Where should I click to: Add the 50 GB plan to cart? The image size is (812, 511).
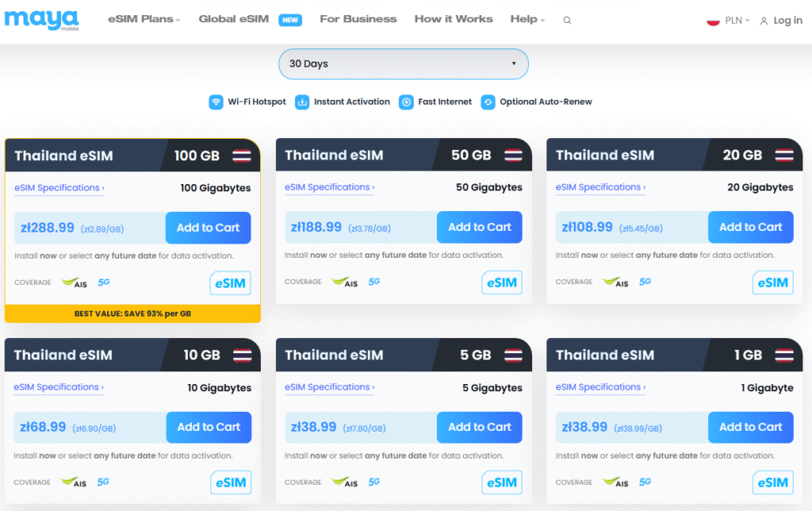(x=480, y=227)
